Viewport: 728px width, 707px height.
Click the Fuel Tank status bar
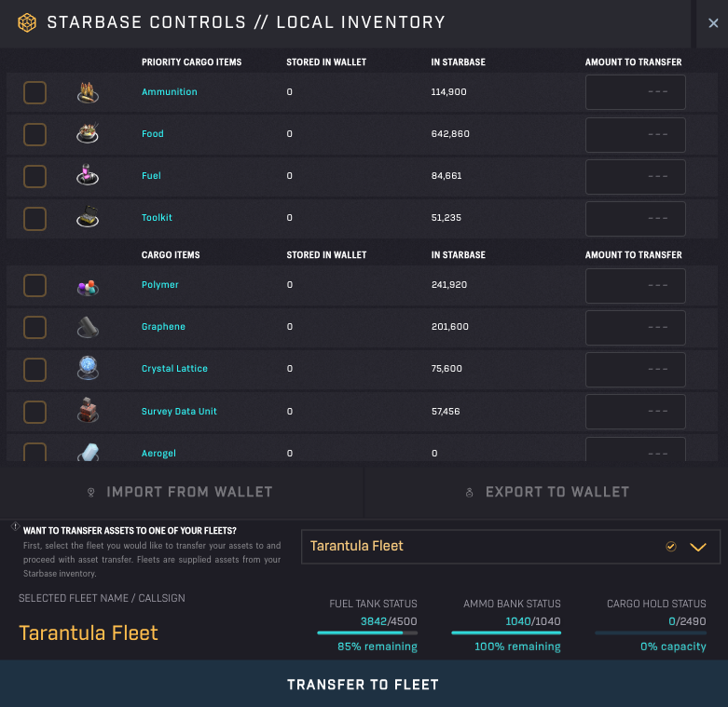point(367,632)
